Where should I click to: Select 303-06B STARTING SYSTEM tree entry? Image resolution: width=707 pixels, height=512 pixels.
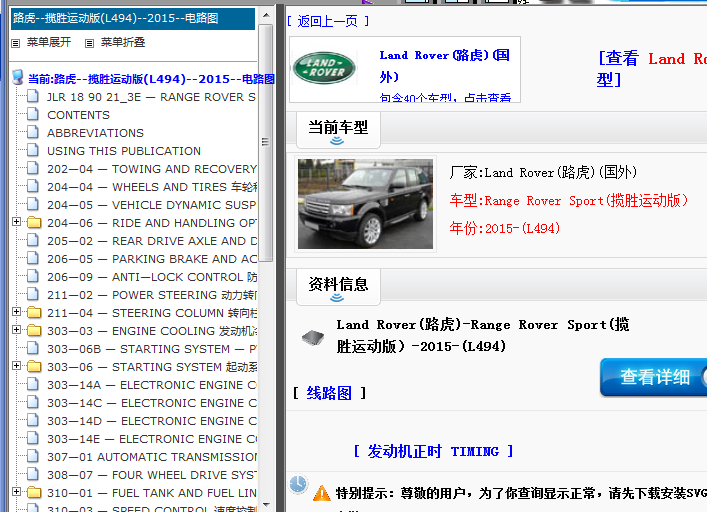pos(152,349)
